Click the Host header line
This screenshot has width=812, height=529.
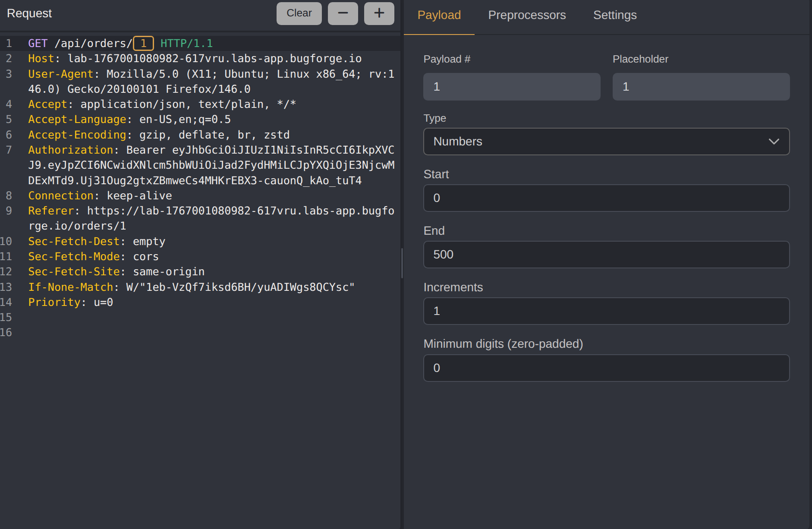pyautogui.click(x=195, y=59)
